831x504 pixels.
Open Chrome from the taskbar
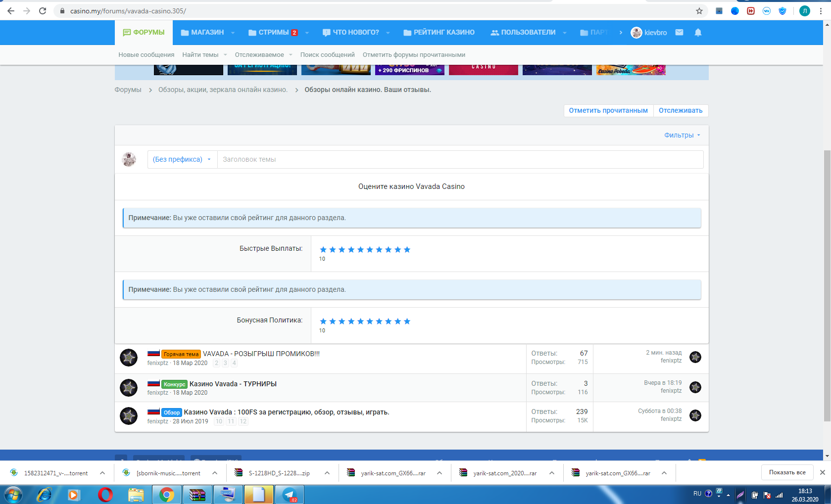tap(166, 494)
